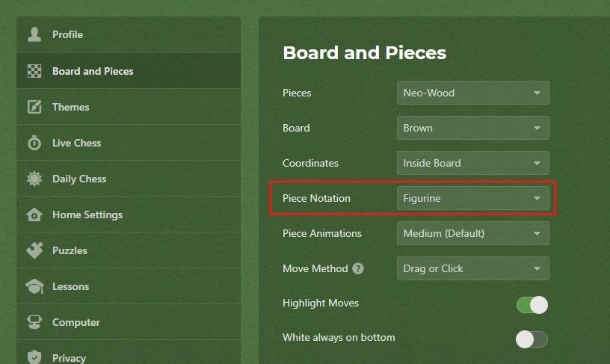This screenshot has height=364, width=610.
Task: Open the Pieces dropdown showing Neo-Wood
Action: coord(472,93)
